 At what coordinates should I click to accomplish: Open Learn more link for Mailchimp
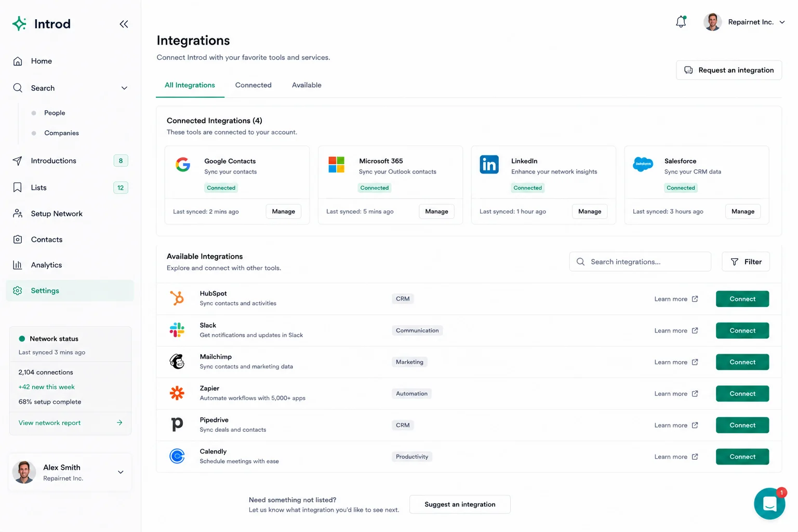click(676, 362)
